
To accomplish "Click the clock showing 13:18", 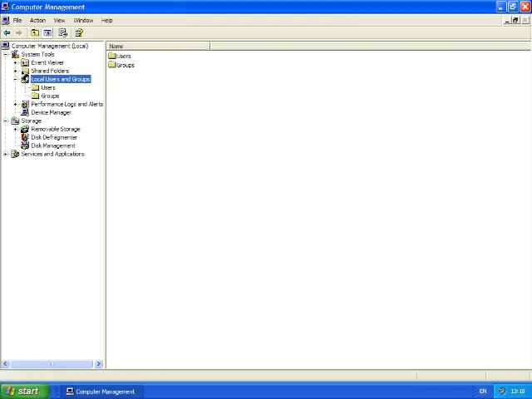I will pyautogui.click(x=518, y=392).
